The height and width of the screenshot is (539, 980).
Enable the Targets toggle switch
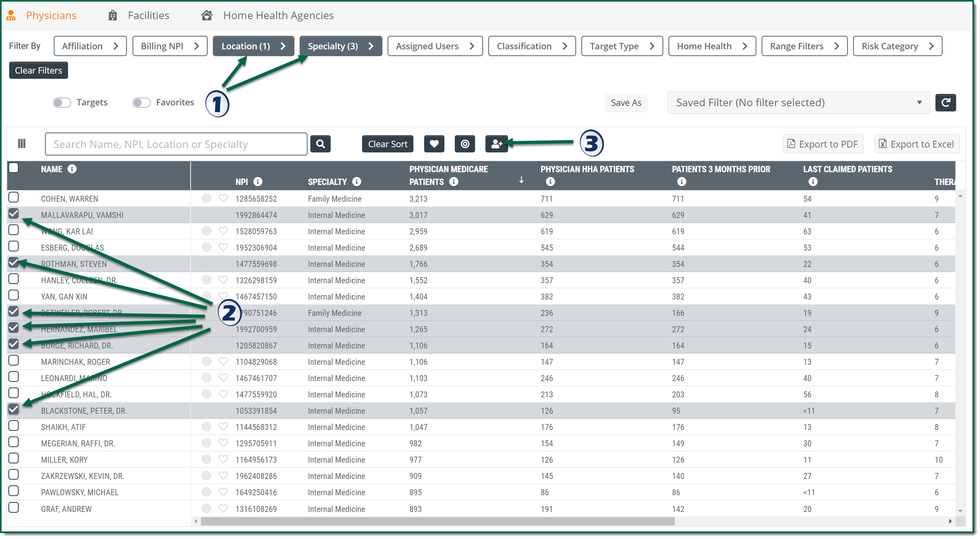62,103
